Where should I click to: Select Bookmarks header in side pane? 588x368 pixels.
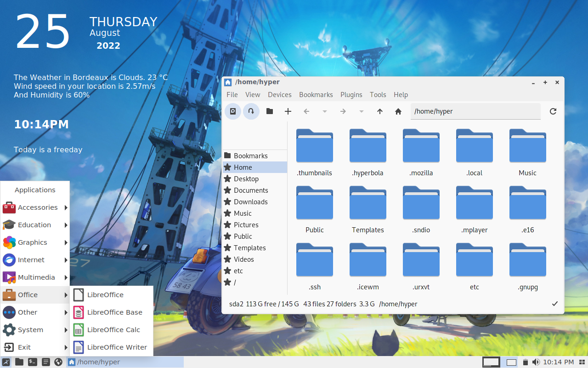pos(255,156)
